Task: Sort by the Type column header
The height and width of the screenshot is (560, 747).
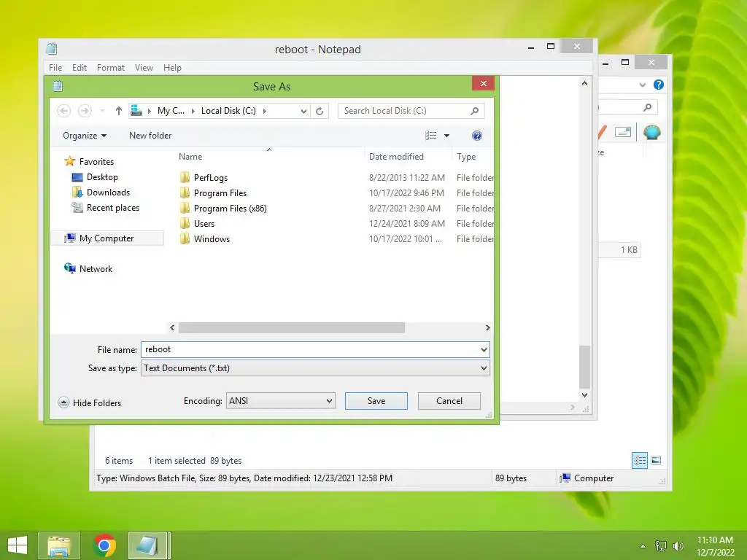Action: click(x=466, y=157)
